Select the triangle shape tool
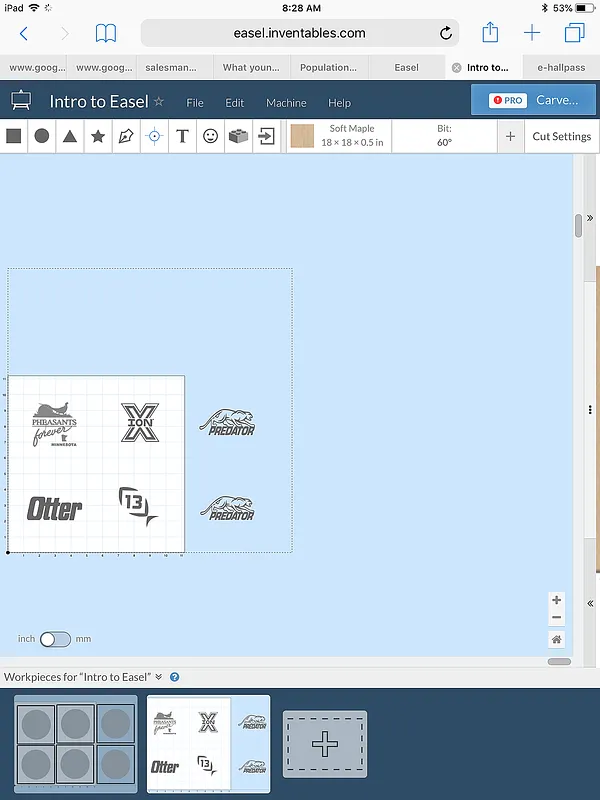The image size is (600, 800). click(x=70, y=137)
